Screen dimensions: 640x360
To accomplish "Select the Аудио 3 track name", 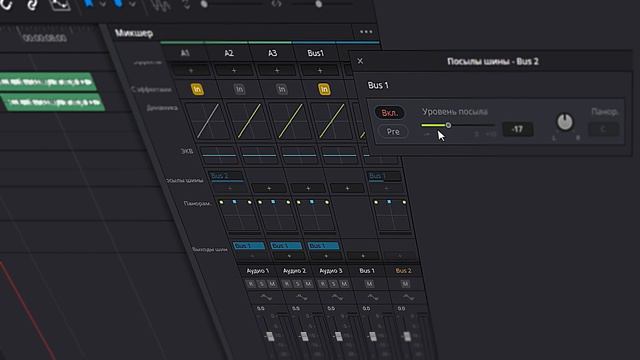I will click(x=331, y=271).
